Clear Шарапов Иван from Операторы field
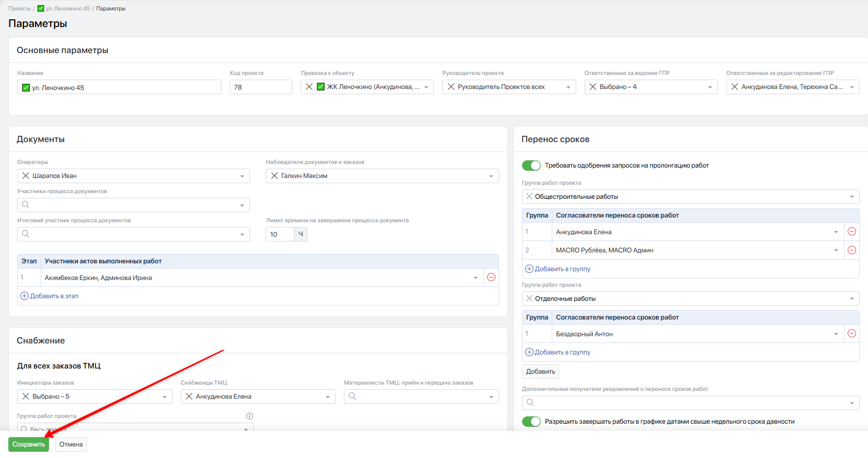This screenshot has height=458, width=868. 26,176
